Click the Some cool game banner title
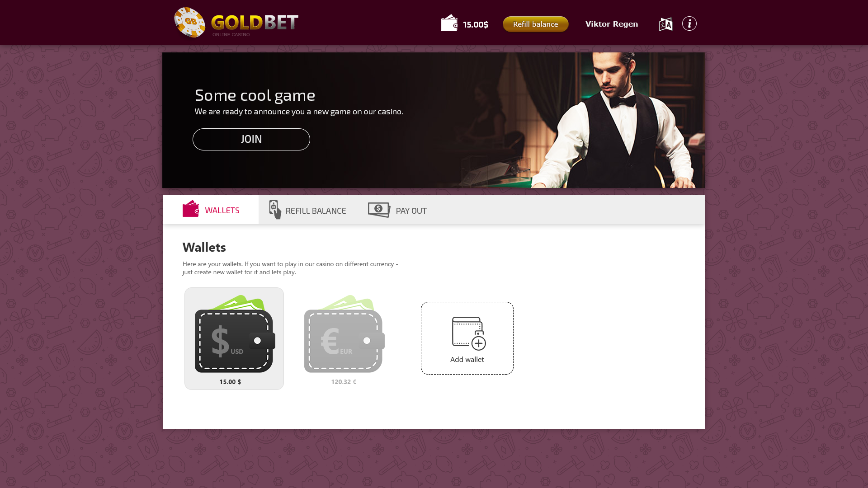Viewport: 868px width, 488px height. [x=255, y=95]
